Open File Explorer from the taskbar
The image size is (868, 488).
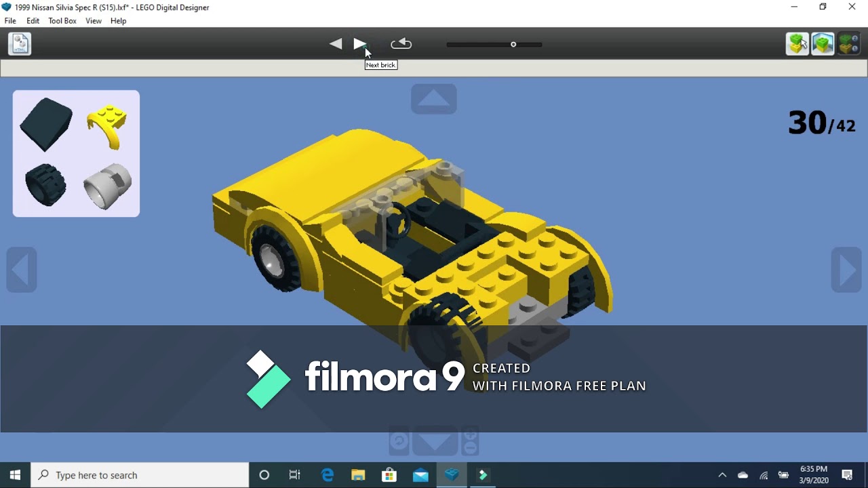(x=358, y=475)
